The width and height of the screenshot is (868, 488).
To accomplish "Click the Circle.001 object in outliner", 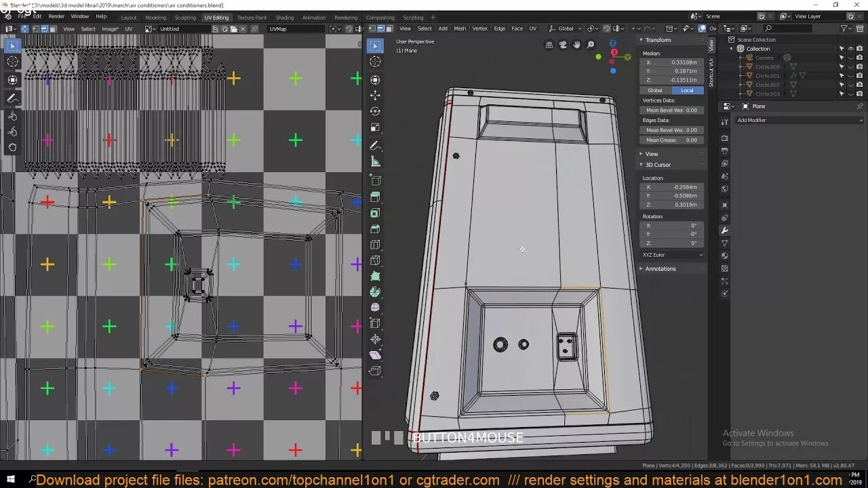I will click(x=767, y=75).
